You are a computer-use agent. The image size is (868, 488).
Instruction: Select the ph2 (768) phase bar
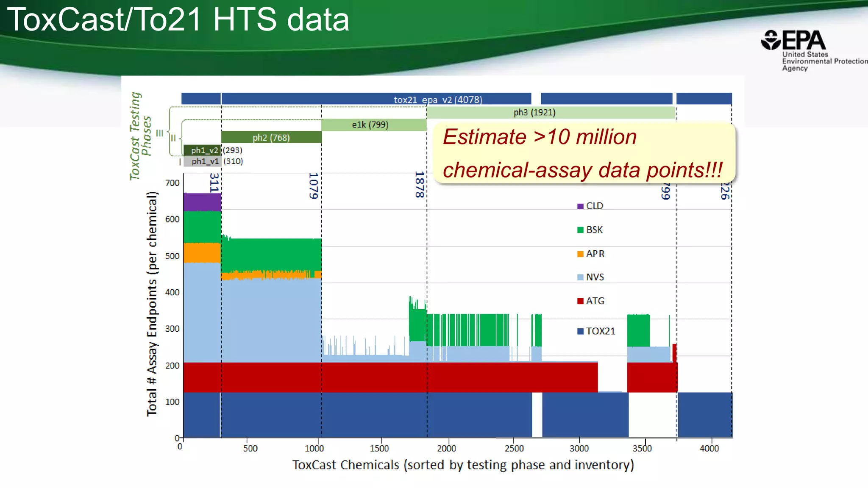tap(271, 137)
